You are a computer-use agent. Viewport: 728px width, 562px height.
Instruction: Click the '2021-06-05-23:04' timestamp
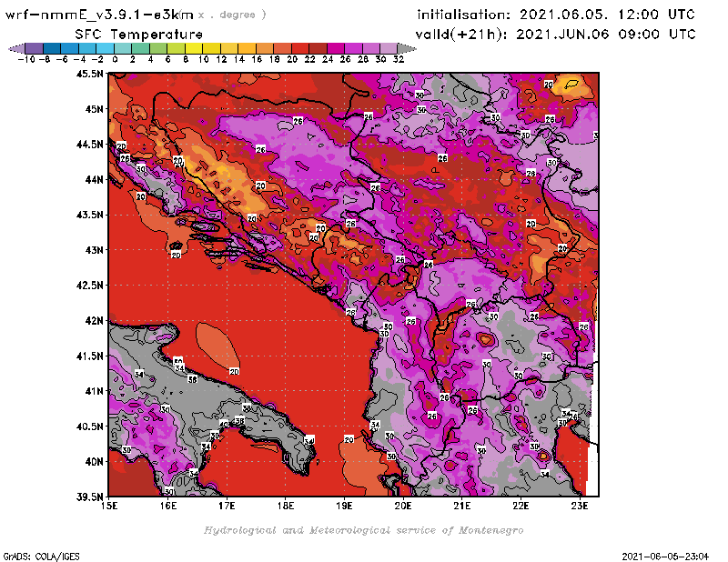[x=665, y=557]
